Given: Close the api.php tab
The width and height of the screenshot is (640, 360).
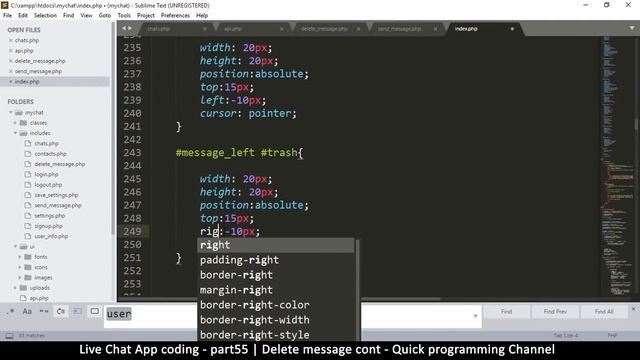Looking at the screenshot, I should tap(281, 29).
